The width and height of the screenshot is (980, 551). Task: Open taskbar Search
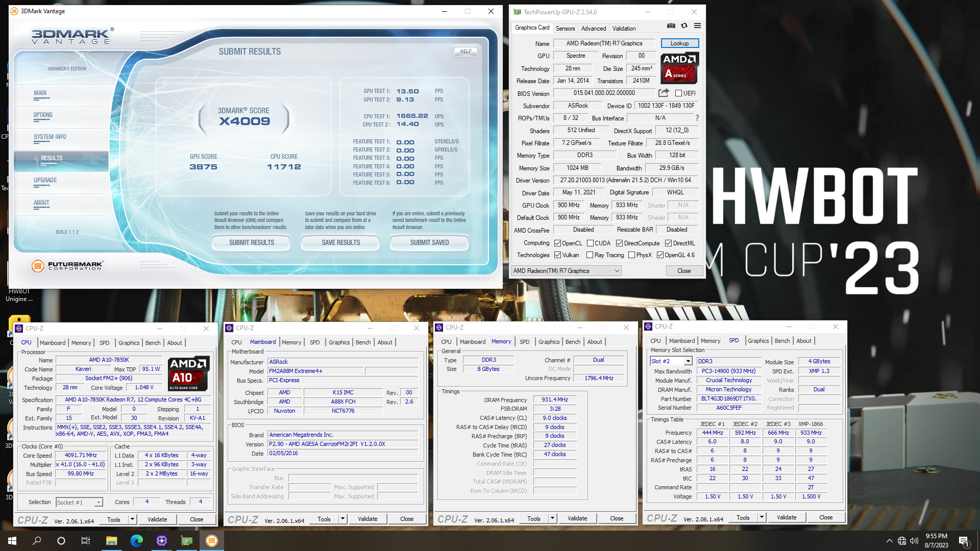click(x=37, y=541)
